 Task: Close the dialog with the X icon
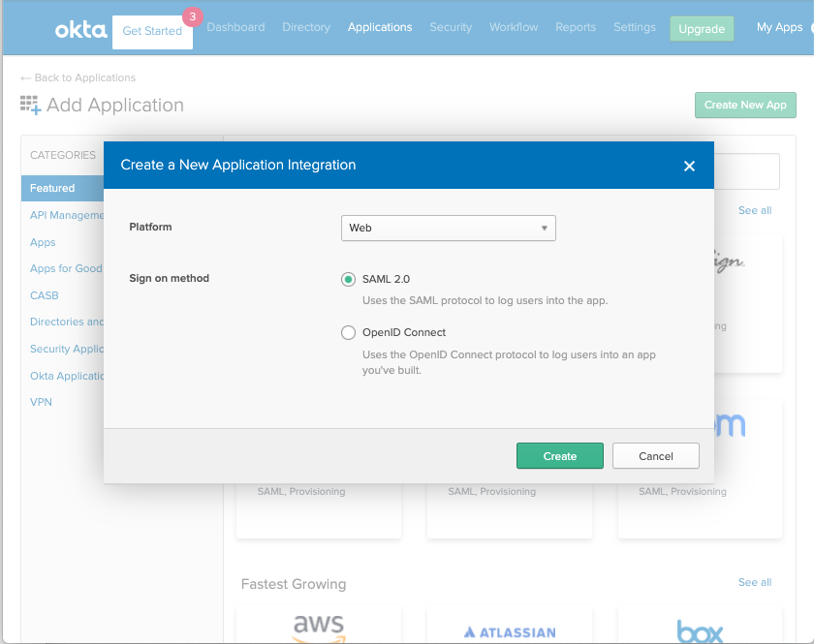(689, 166)
